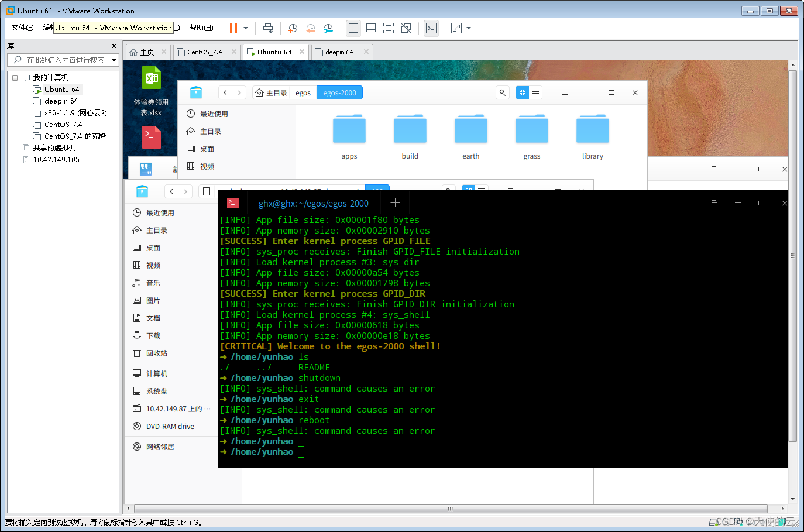804x532 pixels.
Task: Go forward in egos-2000 file manager
Action: click(239, 92)
